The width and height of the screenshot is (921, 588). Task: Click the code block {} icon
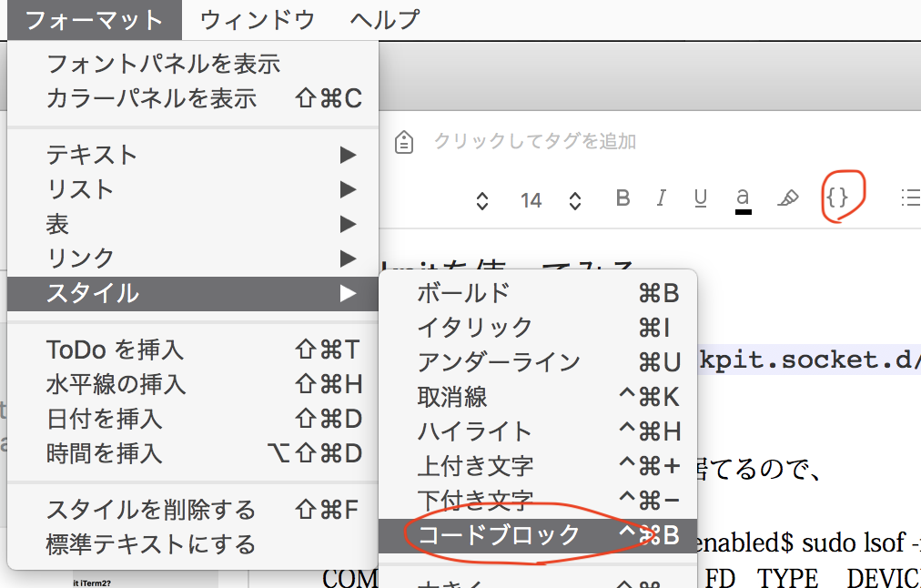pos(837,198)
